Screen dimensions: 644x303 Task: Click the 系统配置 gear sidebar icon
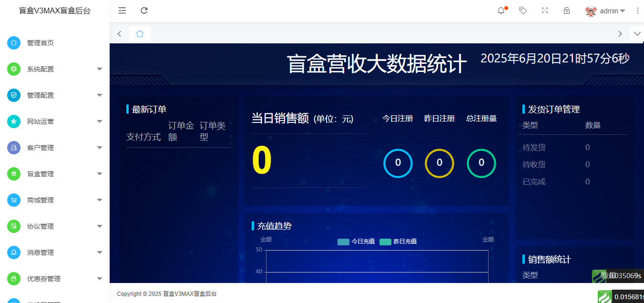point(14,69)
